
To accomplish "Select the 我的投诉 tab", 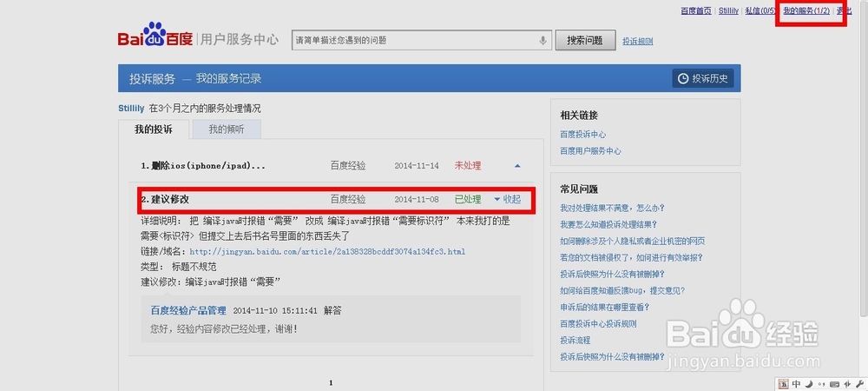I will click(154, 129).
